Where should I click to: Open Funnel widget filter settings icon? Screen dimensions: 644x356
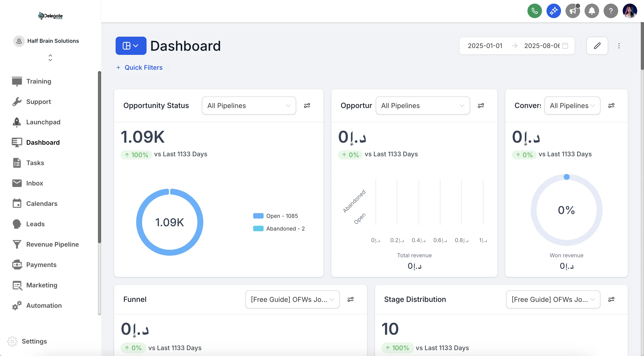(x=351, y=299)
